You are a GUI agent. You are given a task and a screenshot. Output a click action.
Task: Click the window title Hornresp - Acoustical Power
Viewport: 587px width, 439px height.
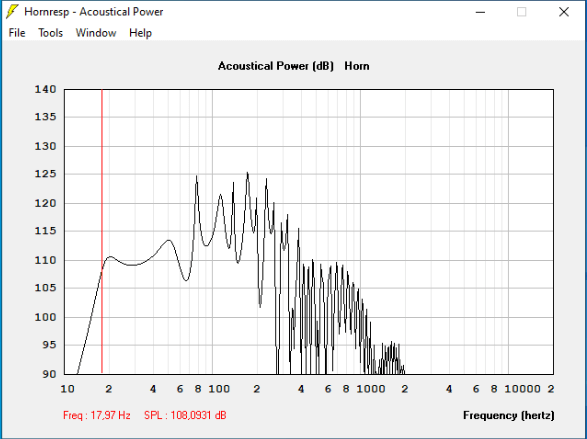coord(94,12)
